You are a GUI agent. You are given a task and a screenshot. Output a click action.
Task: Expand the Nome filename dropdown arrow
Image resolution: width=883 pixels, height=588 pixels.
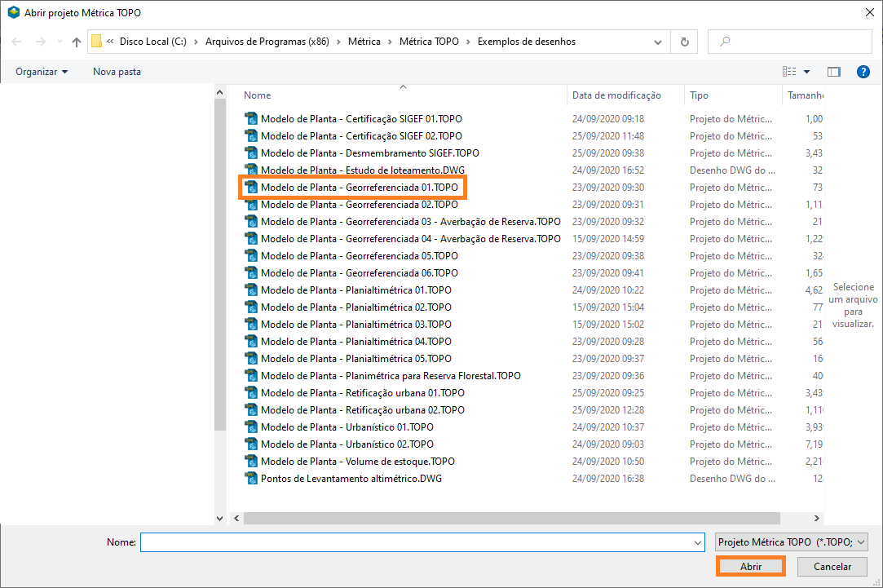697,542
